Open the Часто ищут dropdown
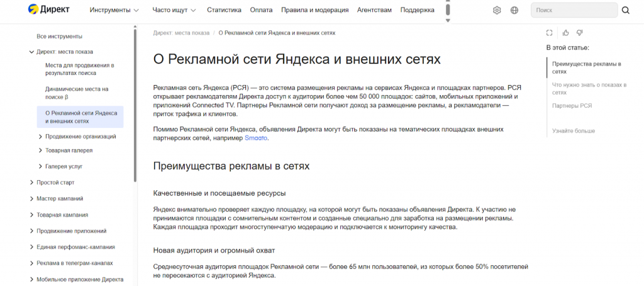644x286 pixels. click(174, 10)
